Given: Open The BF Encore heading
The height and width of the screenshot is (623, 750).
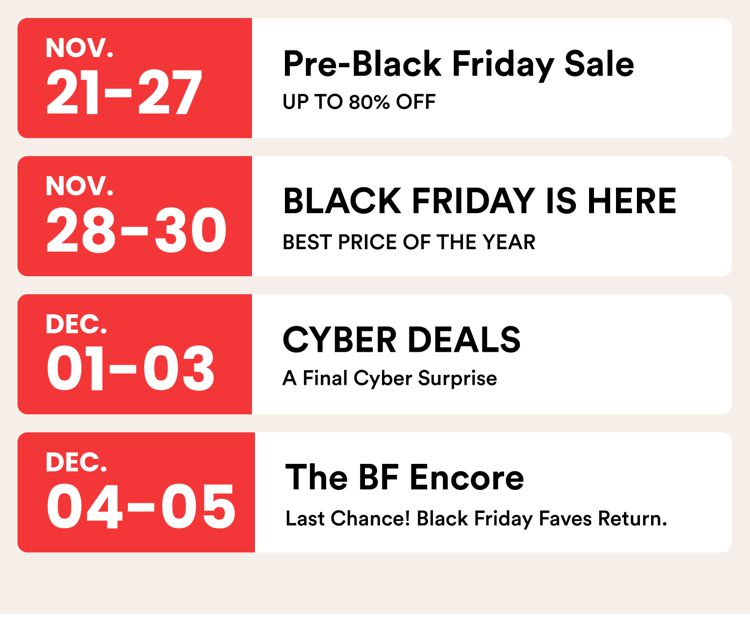Looking at the screenshot, I should pyautogui.click(x=404, y=477).
